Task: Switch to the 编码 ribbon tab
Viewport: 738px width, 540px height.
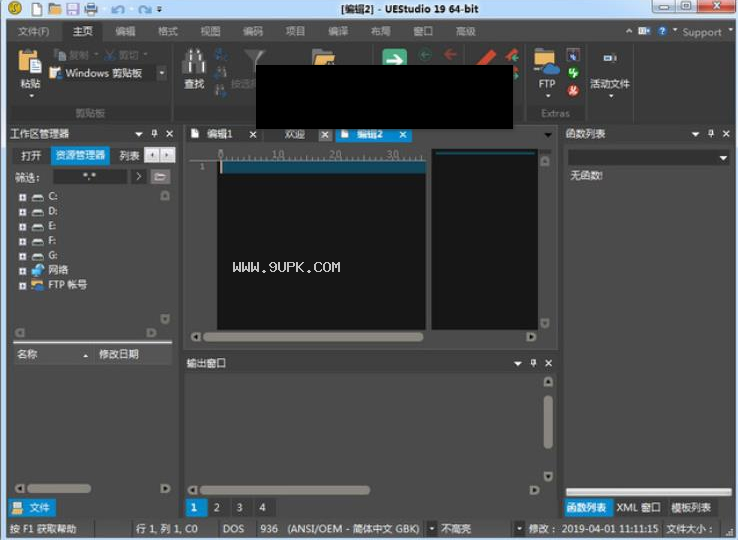Action: pos(253,32)
